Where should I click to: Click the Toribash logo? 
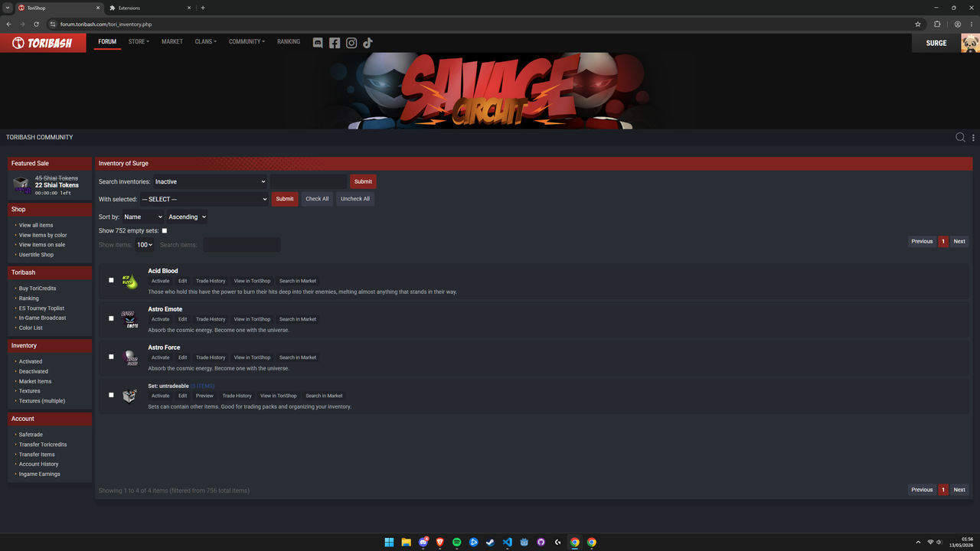click(x=44, y=43)
